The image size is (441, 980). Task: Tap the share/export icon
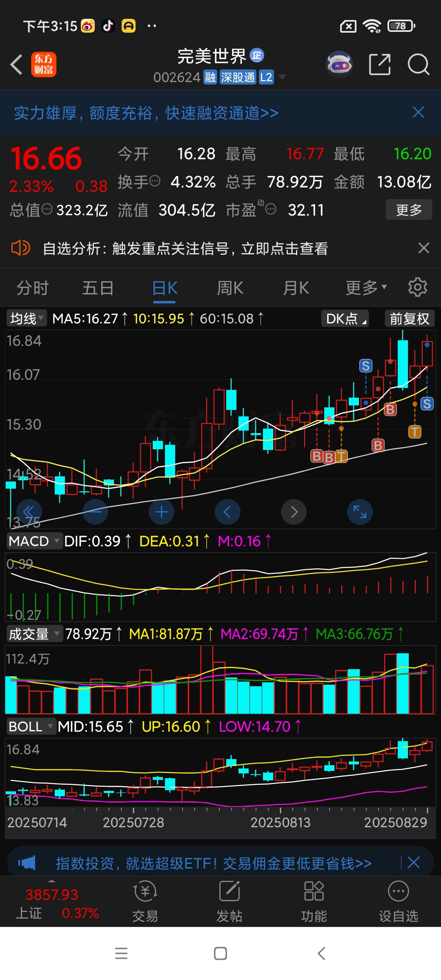[x=380, y=65]
